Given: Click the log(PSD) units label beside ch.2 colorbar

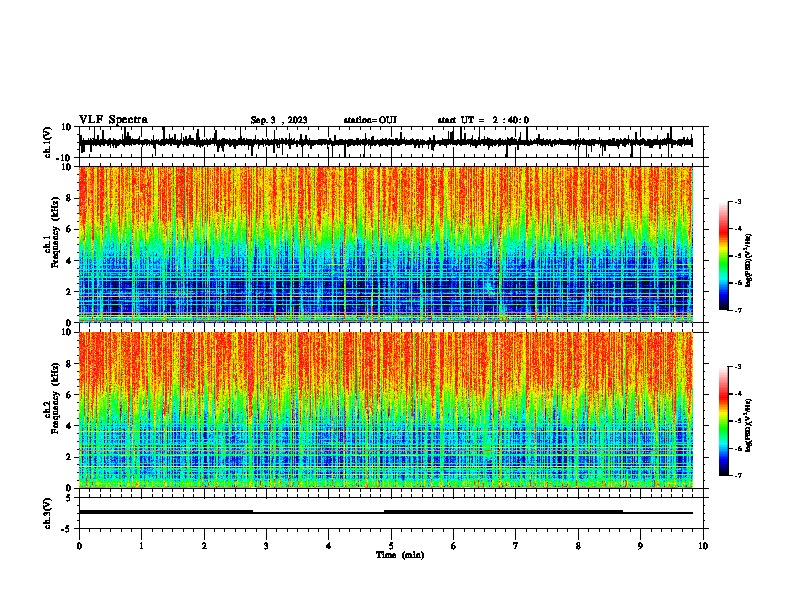Looking at the screenshot, I should (x=748, y=425).
